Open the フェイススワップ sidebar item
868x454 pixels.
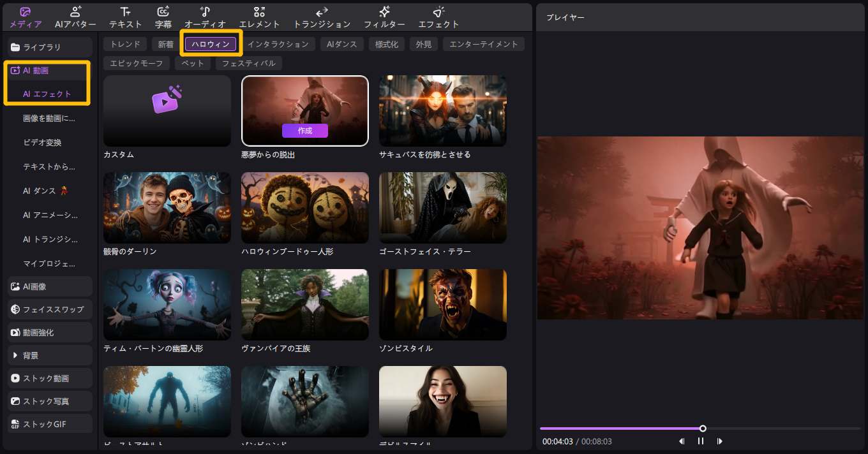click(x=50, y=309)
